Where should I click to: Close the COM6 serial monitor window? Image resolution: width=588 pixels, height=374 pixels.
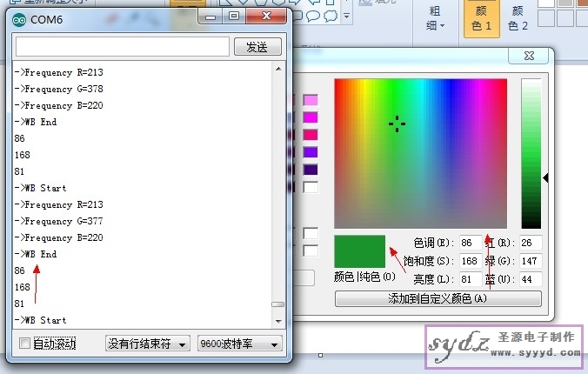point(266,17)
